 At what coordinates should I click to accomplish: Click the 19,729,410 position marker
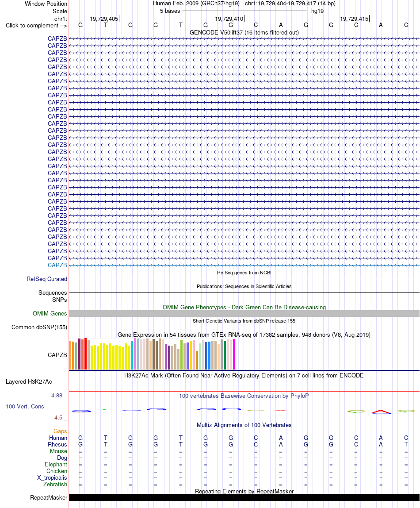[x=229, y=19]
